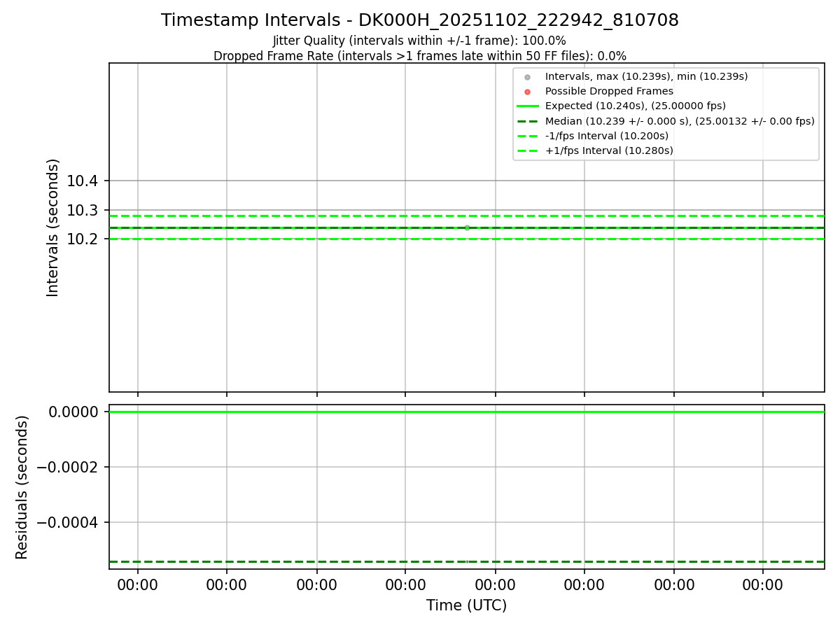
Task: Click the red Possible Dropped Frames marker
Action: (x=527, y=91)
